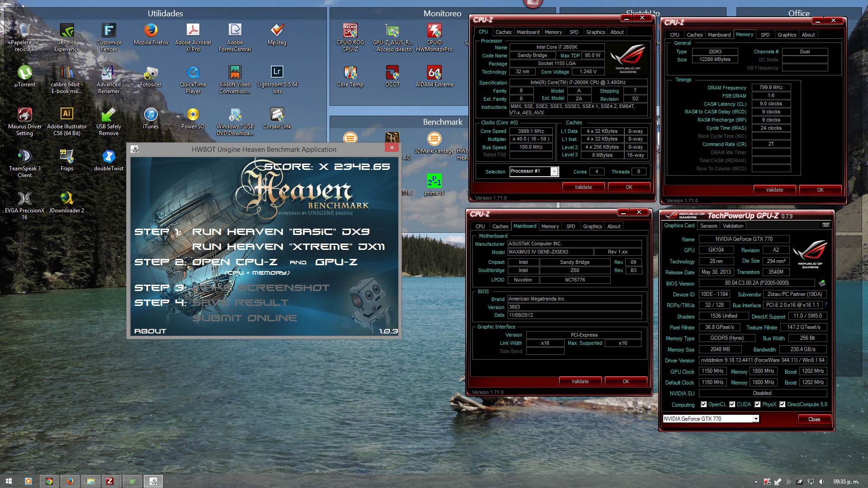The height and width of the screenshot is (488, 868).
Task: Open Graphics tab in Mainboard CPU-Z window
Action: tap(592, 226)
